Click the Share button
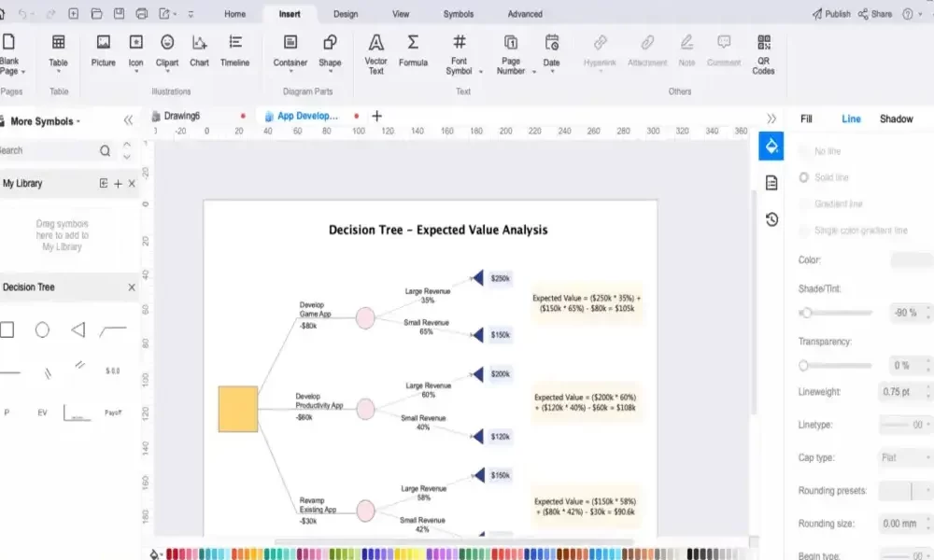The height and width of the screenshot is (560, 934). [874, 14]
